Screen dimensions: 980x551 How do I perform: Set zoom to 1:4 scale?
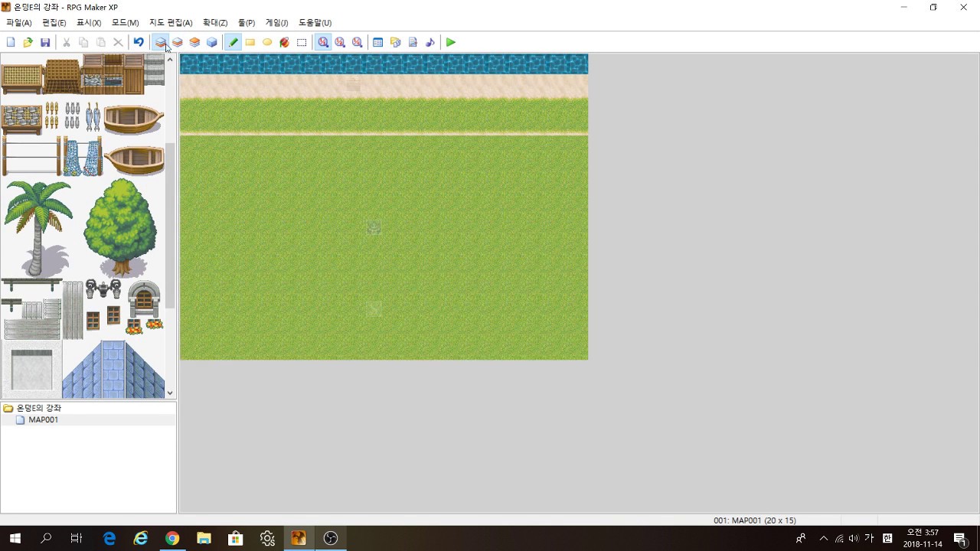(358, 42)
